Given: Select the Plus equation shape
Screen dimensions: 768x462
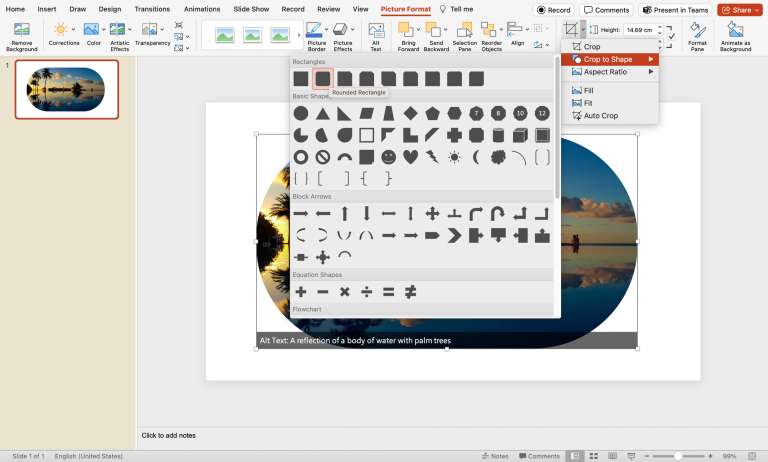Looking at the screenshot, I should coord(301,292).
